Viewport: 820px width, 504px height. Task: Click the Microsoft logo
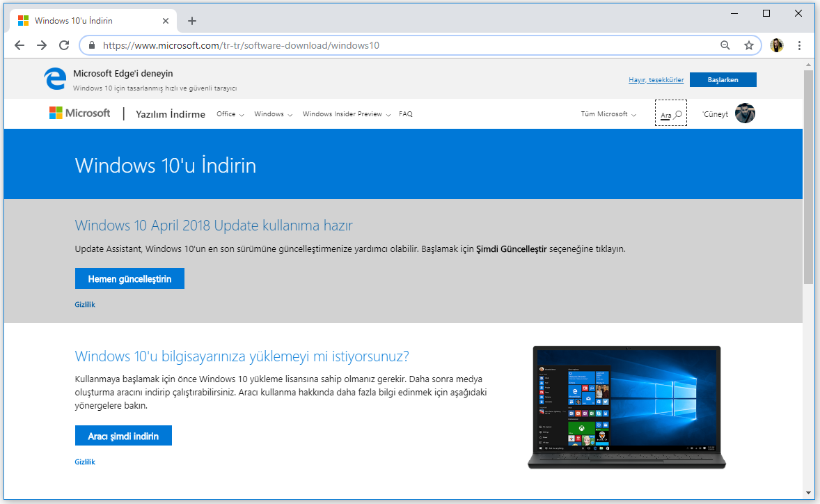tap(80, 113)
